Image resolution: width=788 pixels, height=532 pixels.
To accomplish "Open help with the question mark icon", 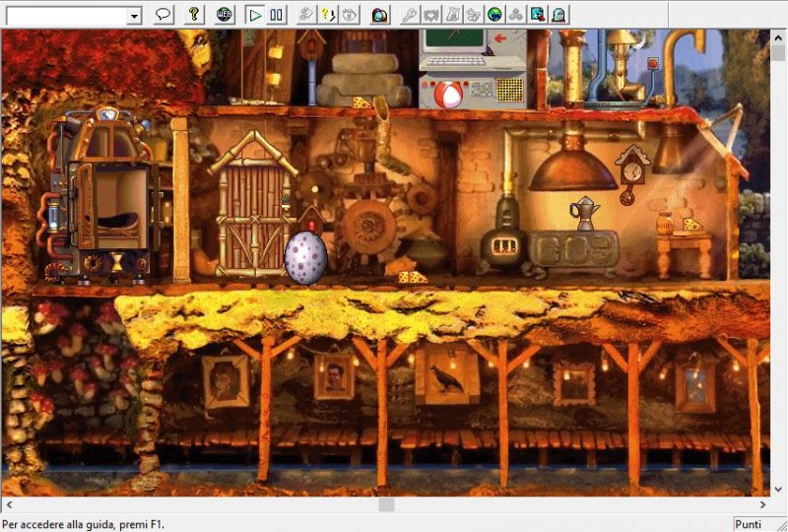I will coord(193,15).
